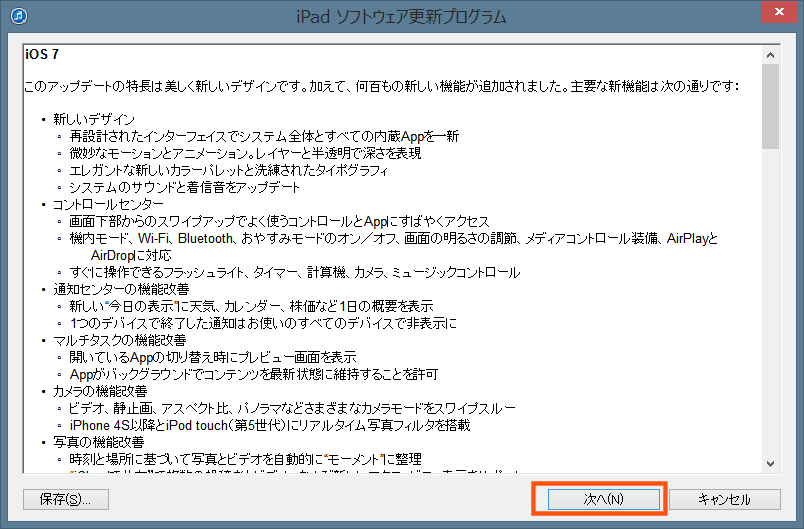Click the empty scrollbar track below the thumb

point(770,300)
